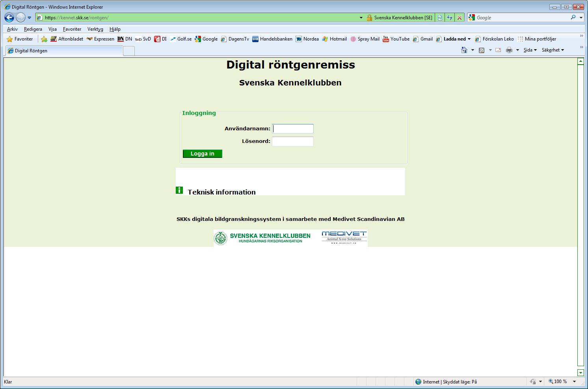588x389 pixels.
Task: Expand the Ladda ned favorites folder
Action: (454, 39)
